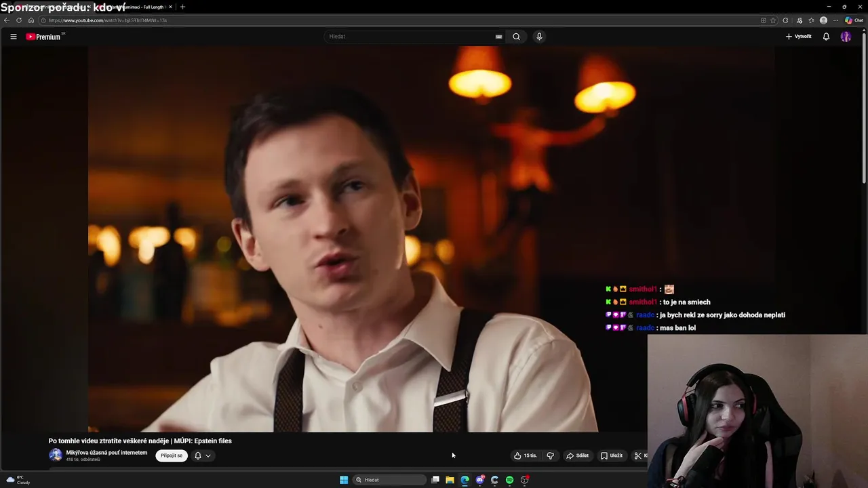Open File Explorer from taskbar
The width and height of the screenshot is (868, 488).
[450, 480]
